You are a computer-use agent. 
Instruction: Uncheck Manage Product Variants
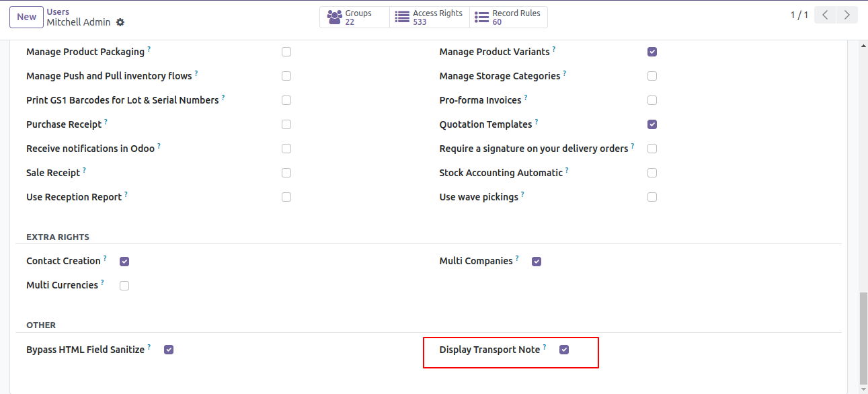click(x=652, y=52)
